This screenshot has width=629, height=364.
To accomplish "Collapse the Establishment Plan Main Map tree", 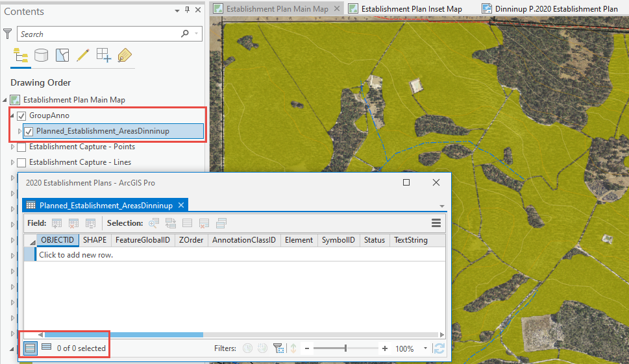I will point(5,100).
